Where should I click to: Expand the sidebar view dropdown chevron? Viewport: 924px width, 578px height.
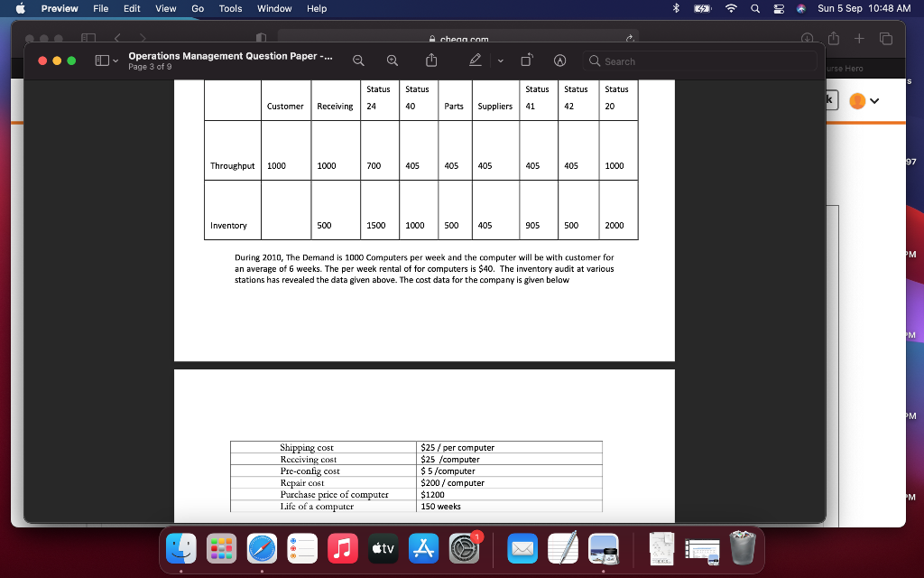114,61
